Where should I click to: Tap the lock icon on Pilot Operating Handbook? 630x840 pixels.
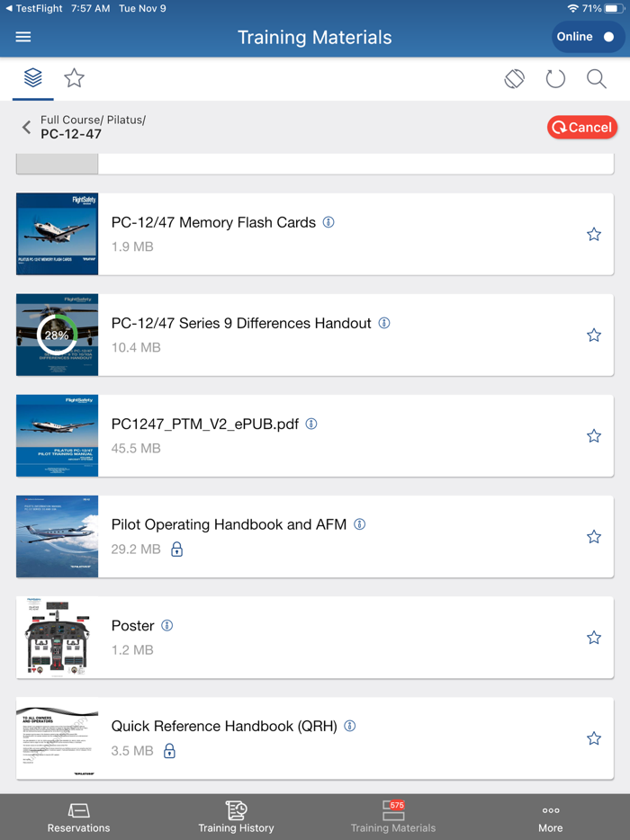[176, 549]
